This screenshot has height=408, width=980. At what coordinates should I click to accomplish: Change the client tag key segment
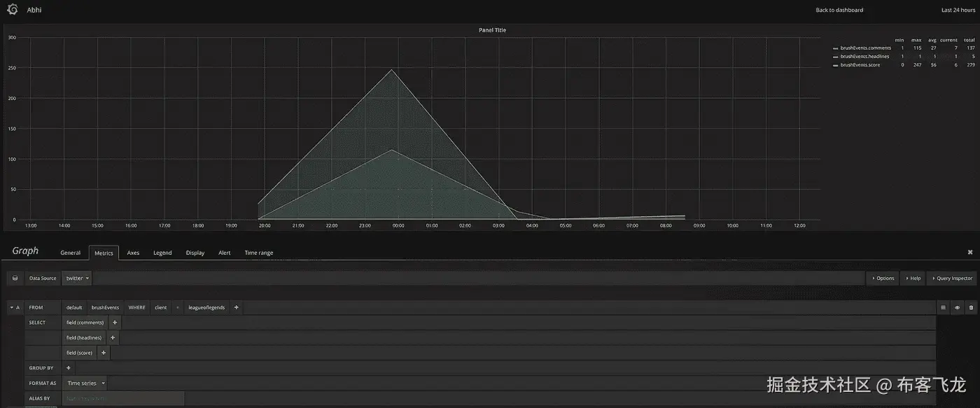click(x=161, y=307)
